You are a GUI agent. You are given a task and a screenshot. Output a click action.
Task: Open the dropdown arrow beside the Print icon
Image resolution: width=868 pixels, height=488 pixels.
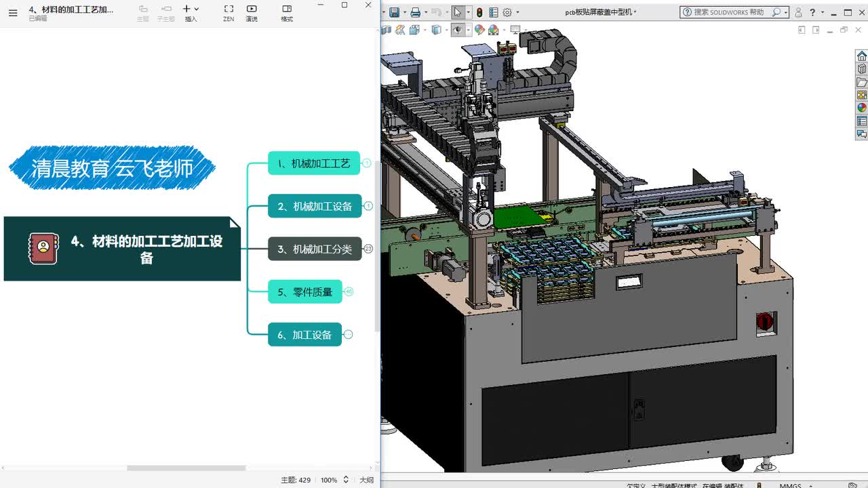pos(425,12)
